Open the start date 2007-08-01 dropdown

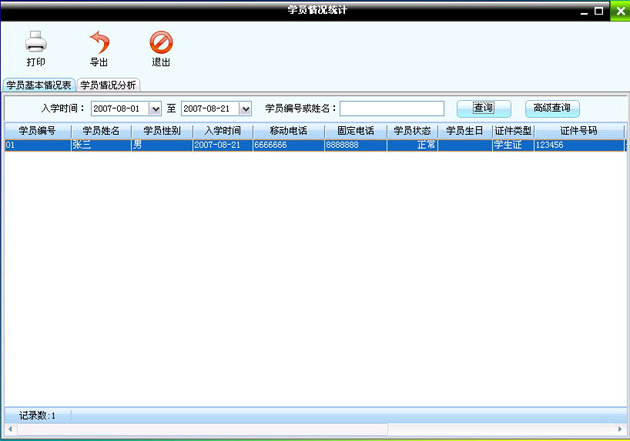click(155, 108)
